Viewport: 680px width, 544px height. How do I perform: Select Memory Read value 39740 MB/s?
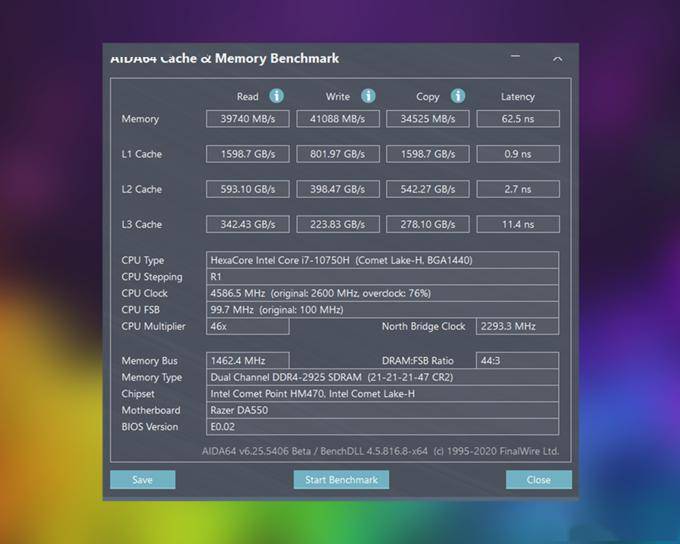pos(248,119)
